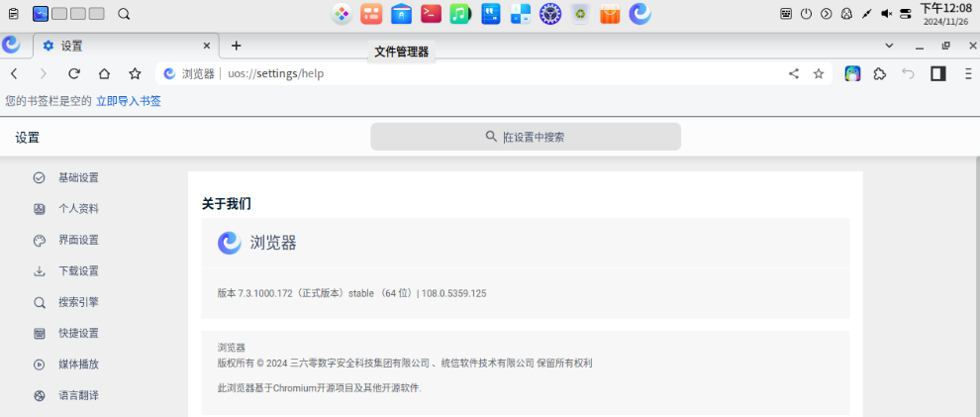The height and width of the screenshot is (417, 980).
Task: Open the blue text editor dock icon
Action: pos(491,14)
